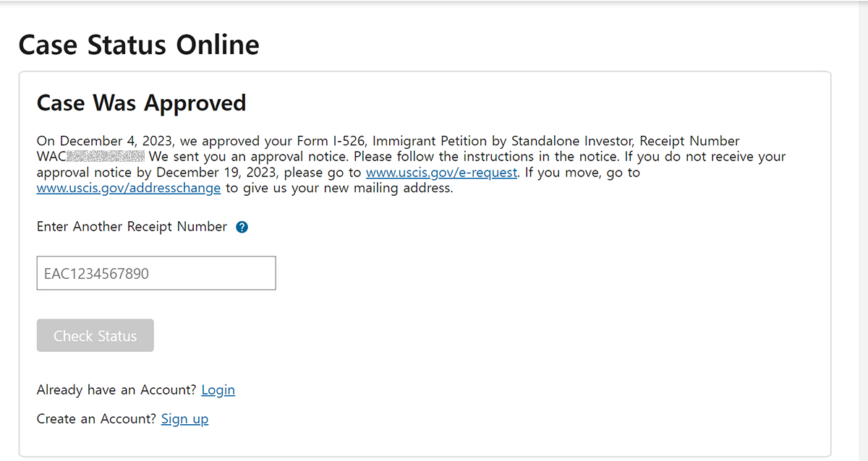Follow the Sign up link
The width and height of the screenshot is (868, 461).
pos(184,419)
